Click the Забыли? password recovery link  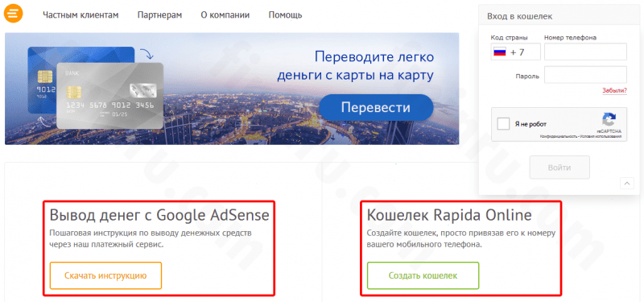coord(614,90)
